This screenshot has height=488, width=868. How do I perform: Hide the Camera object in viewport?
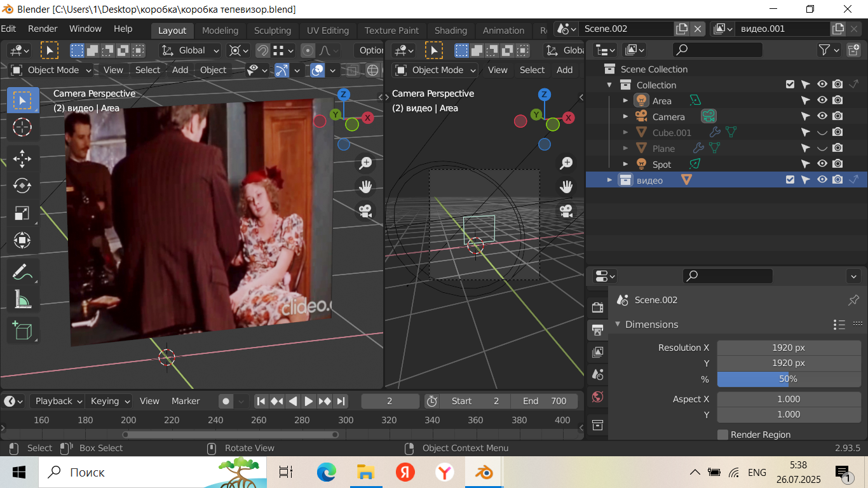click(x=822, y=117)
